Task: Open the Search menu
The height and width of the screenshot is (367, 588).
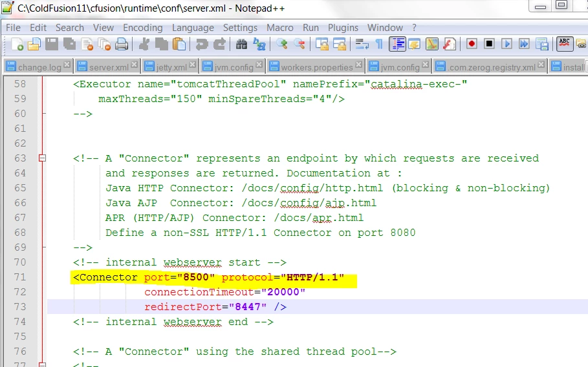Action: click(70, 28)
